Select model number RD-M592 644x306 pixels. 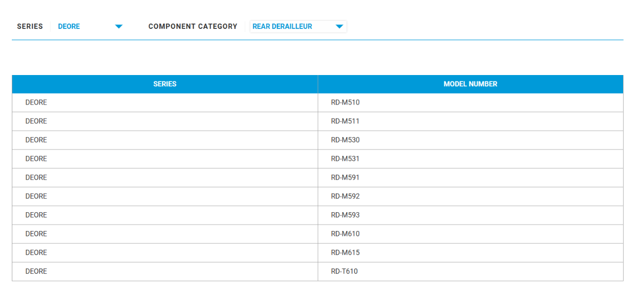pyautogui.click(x=345, y=196)
